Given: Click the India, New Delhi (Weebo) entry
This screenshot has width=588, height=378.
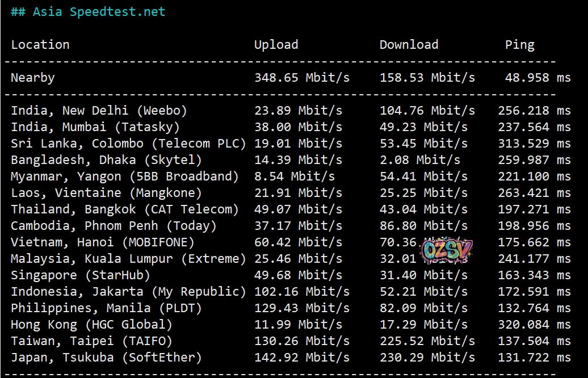Looking at the screenshot, I should [99, 111].
